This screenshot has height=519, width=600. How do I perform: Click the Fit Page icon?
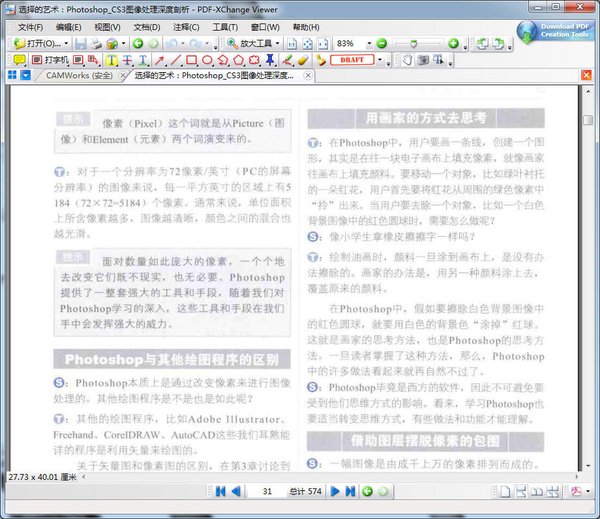pos(308,44)
